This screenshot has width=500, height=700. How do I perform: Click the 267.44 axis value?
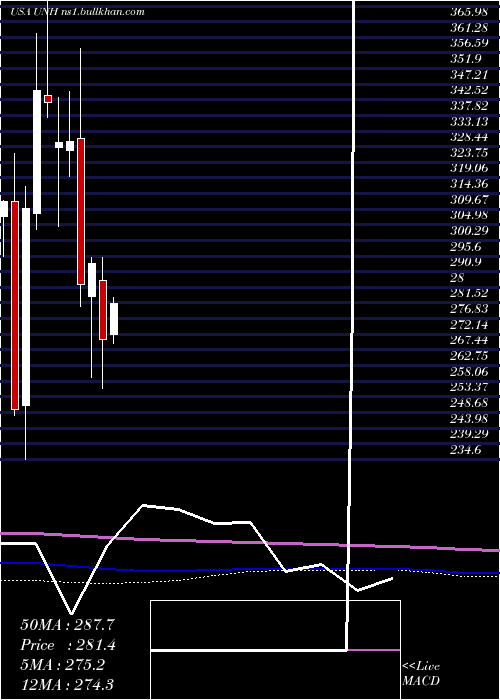(x=469, y=341)
